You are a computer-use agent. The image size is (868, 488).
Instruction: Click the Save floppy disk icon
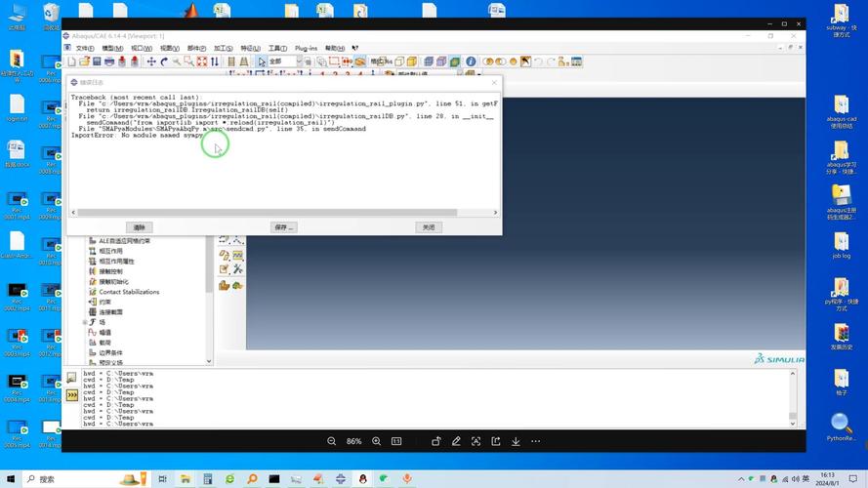point(97,61)
